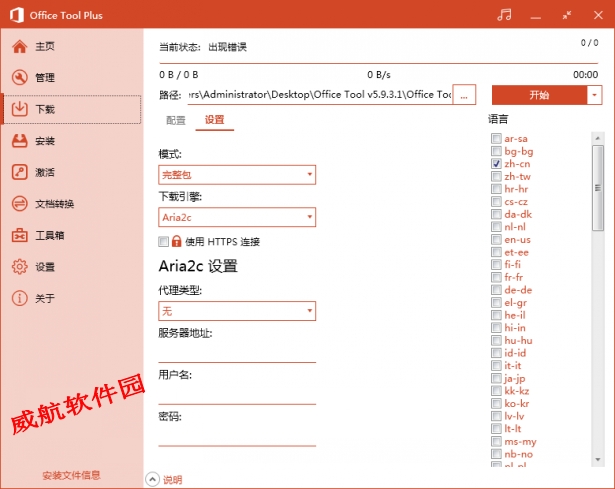Go to the 主页 page

(x=71, y=47)
